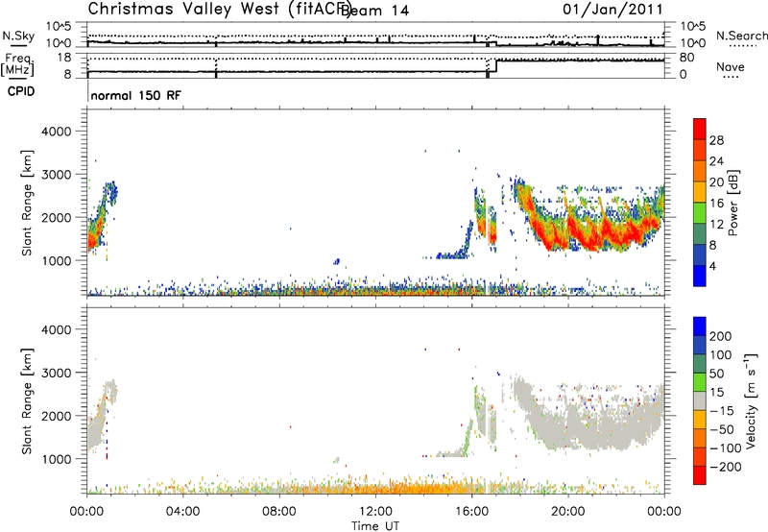
Task: Click the 'Power [dB]' color bar label
Action: point(733,203)
